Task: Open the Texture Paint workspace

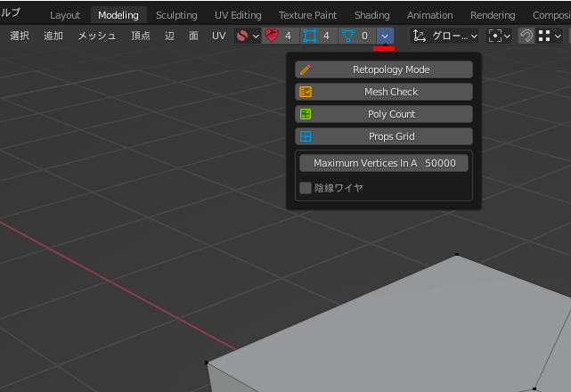Action: [x=307, y=15]
